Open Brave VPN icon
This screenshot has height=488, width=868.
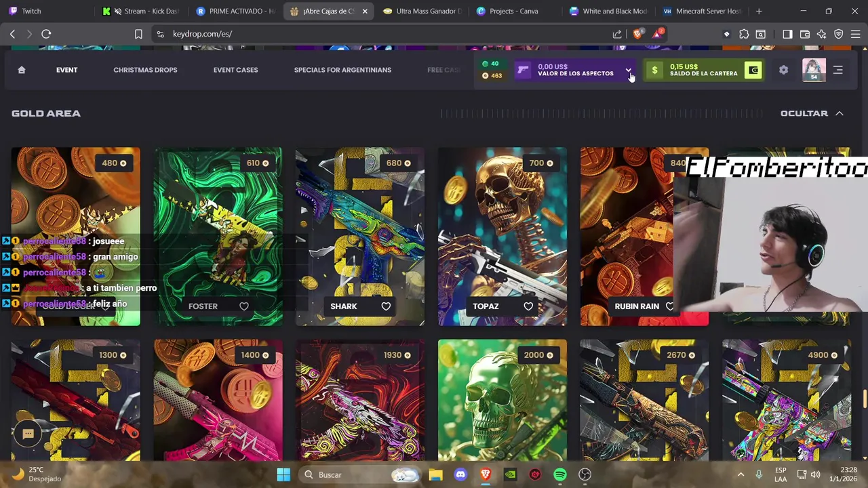(839, 34)
